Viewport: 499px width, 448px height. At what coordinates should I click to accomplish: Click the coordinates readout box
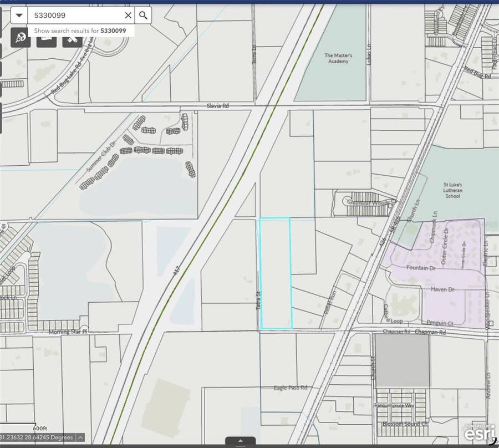(x=38, y=437)
